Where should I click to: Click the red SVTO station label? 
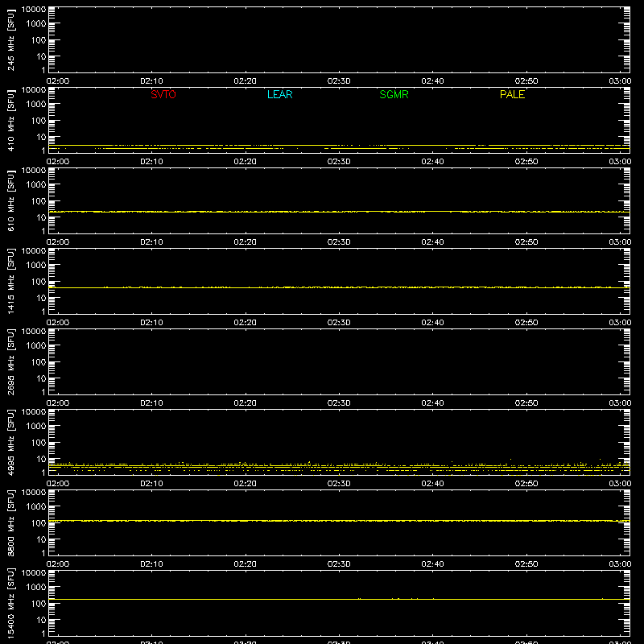coord(163,94)
